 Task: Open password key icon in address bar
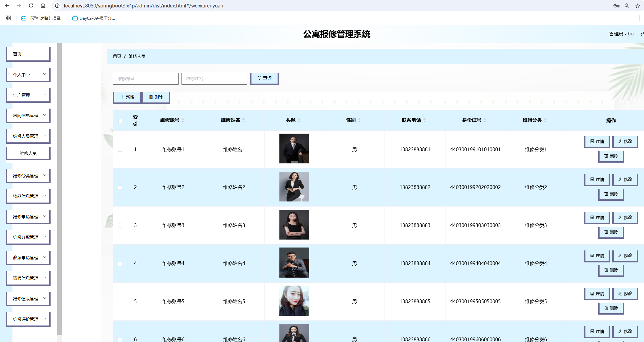pos(616,6)
